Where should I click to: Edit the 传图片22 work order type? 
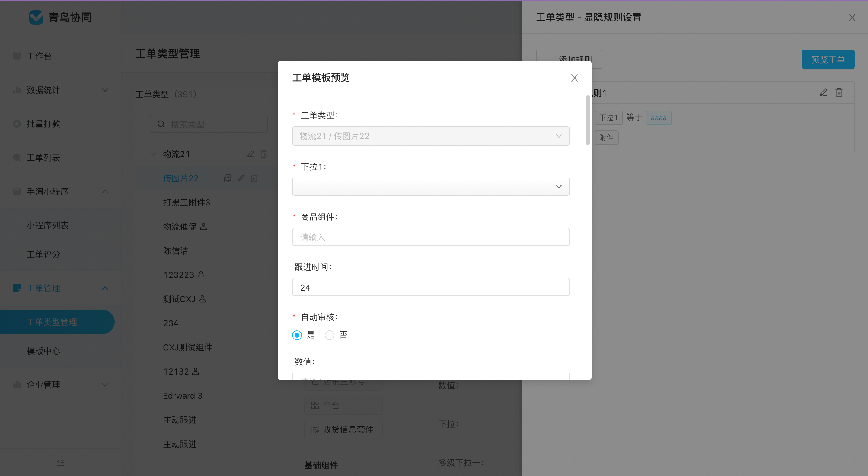click(241, 178)
